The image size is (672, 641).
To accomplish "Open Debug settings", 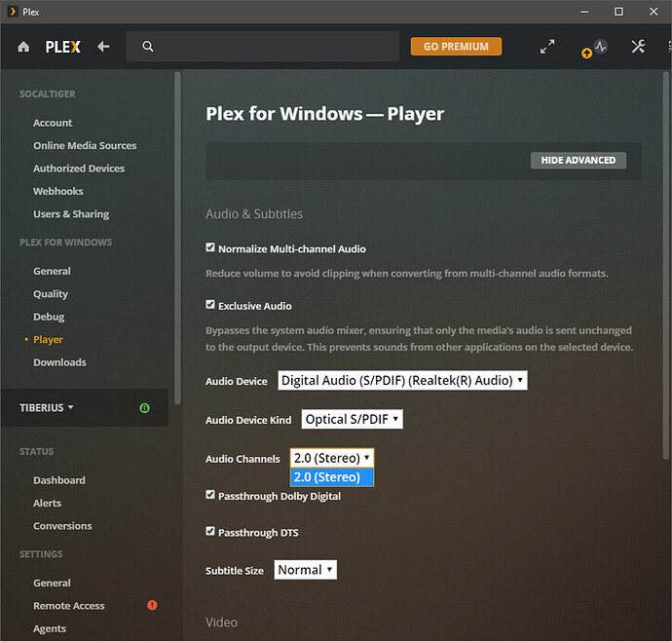I will point(49,317).
